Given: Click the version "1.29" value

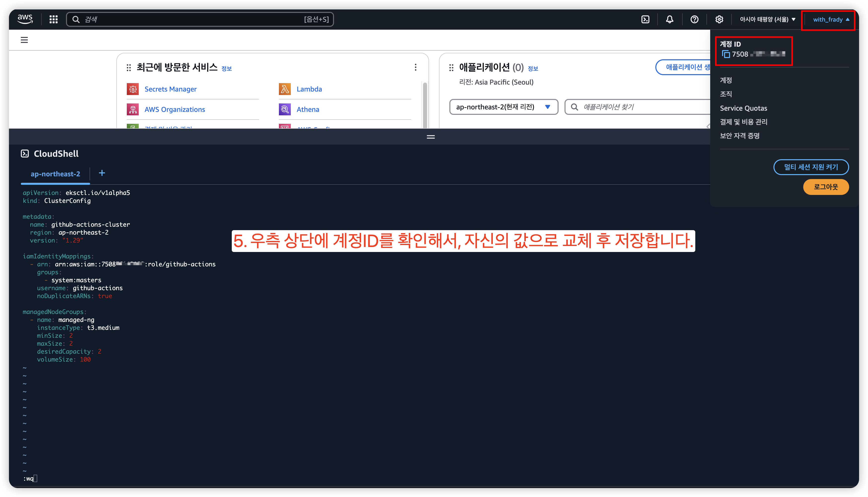Looking at the screenshot, I should pos(73,240).
